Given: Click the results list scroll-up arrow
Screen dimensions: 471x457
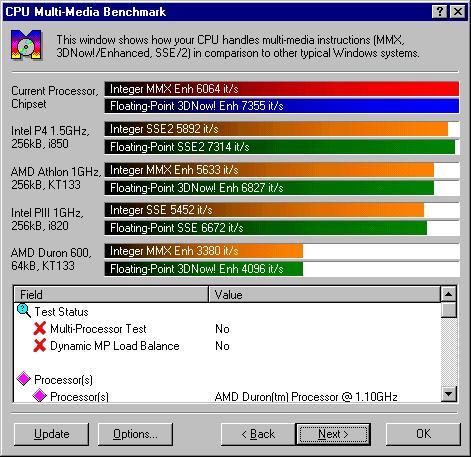Looking at the screenshot, I should coord(448,294).
